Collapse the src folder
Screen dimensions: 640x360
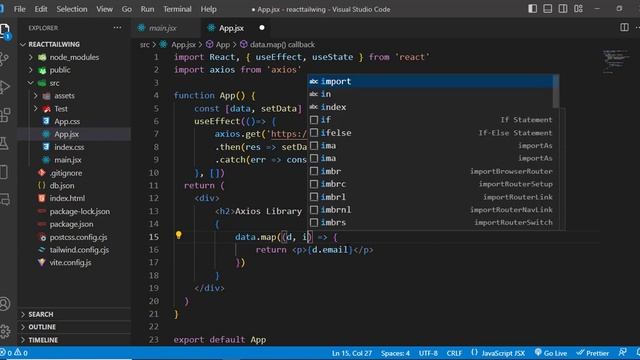click(x=54, y=83)
